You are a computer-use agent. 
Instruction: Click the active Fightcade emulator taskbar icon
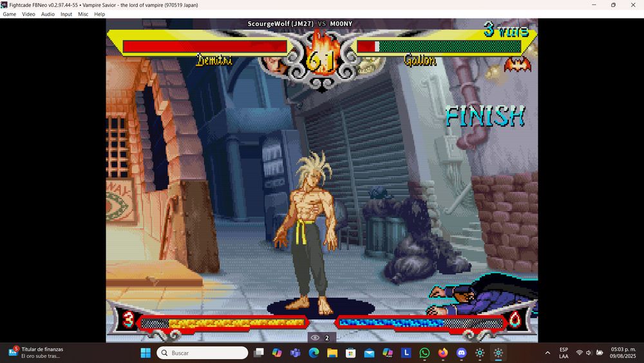[x=498, y=353]
